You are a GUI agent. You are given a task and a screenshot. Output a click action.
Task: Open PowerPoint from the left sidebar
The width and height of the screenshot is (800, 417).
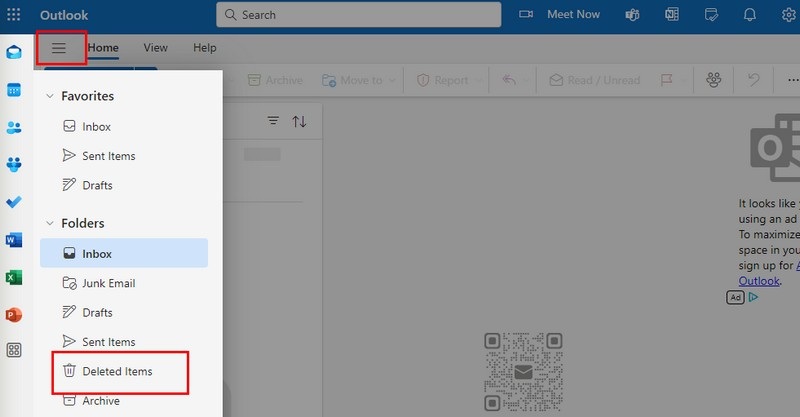pos(14,314)
